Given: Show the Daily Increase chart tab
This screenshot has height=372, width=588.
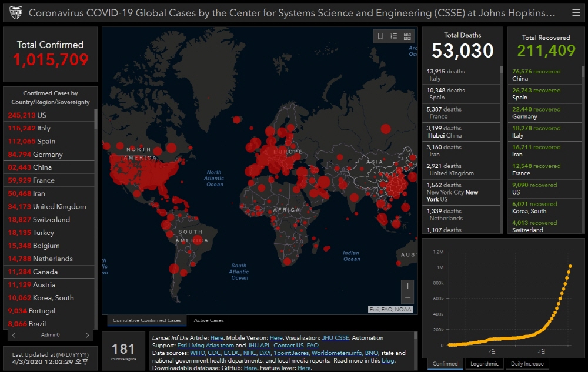Looking at the screenshot, I should (x=527, y=364).
